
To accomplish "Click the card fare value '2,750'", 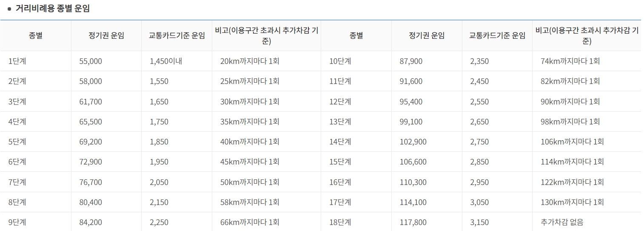I will click(x=479, y=142).
